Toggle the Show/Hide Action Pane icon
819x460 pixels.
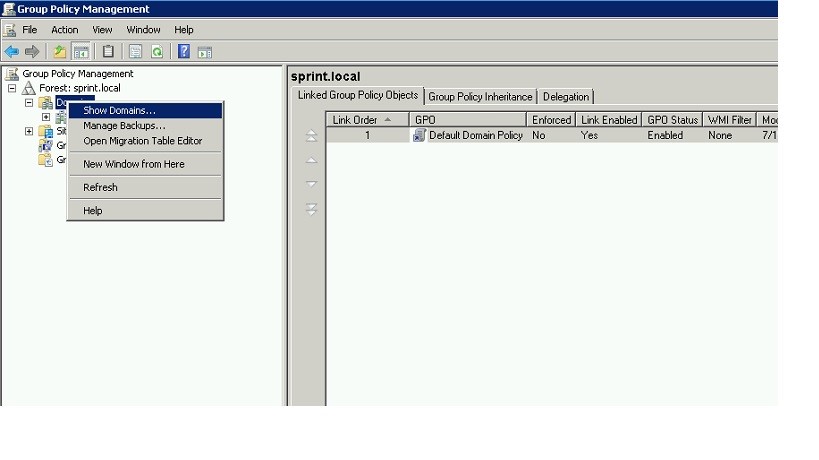click(205, 52)
